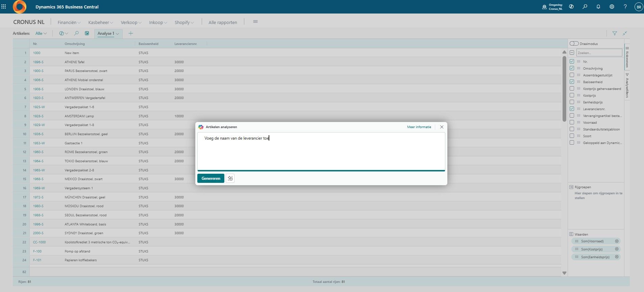Image resolution: width=644 pixels, height=292 pixels.
Task: Click the filter funnel icon
Action: click(x=615, y=33)
